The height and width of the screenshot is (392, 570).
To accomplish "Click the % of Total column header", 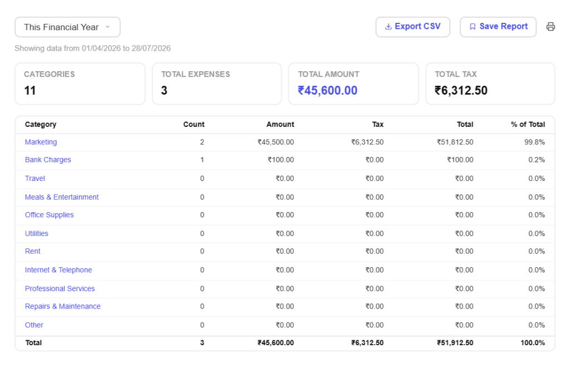I will 528,124.
